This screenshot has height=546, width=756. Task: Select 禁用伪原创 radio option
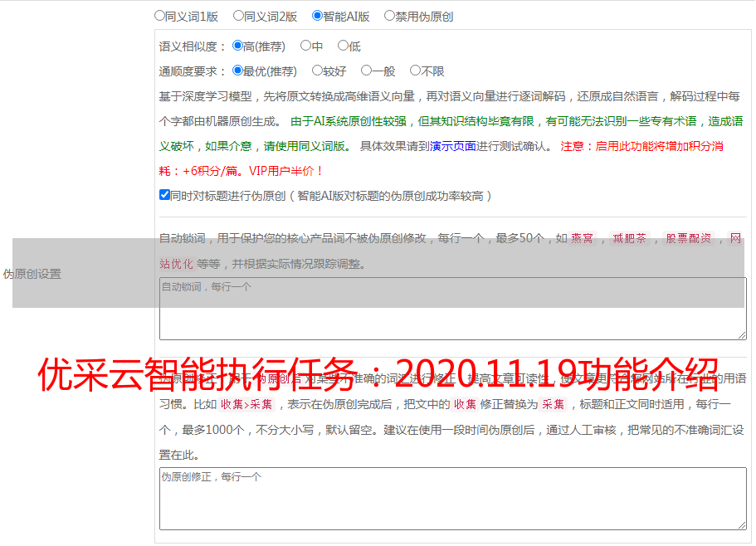click(389, 16)
